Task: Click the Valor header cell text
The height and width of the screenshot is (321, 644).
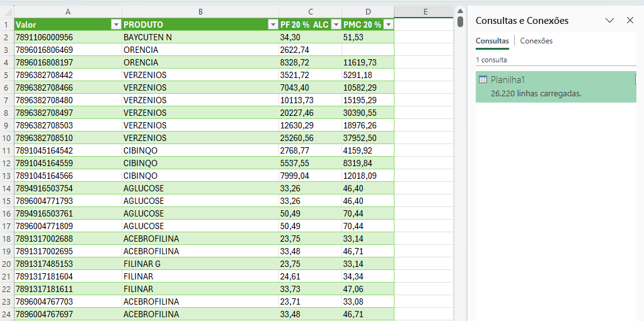Action: (x=26, y=25)
